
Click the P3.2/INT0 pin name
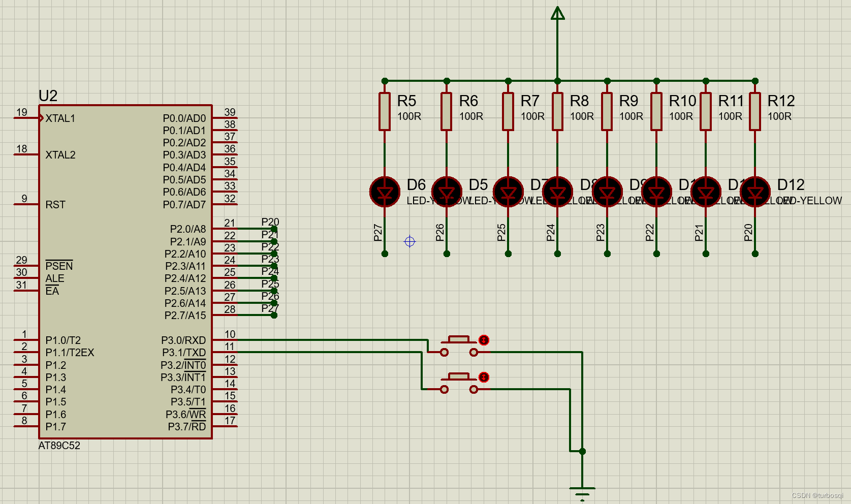click(183, 365)
